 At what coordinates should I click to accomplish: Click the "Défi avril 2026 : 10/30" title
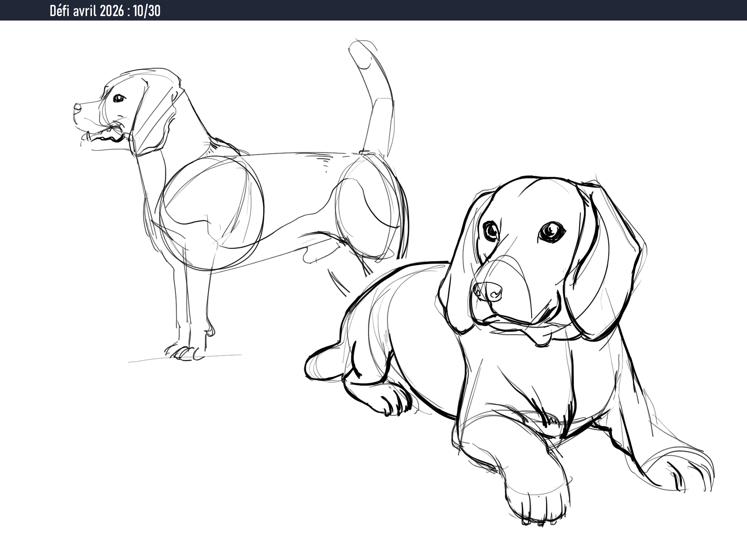pyautogui.click(x=105, y=11)
